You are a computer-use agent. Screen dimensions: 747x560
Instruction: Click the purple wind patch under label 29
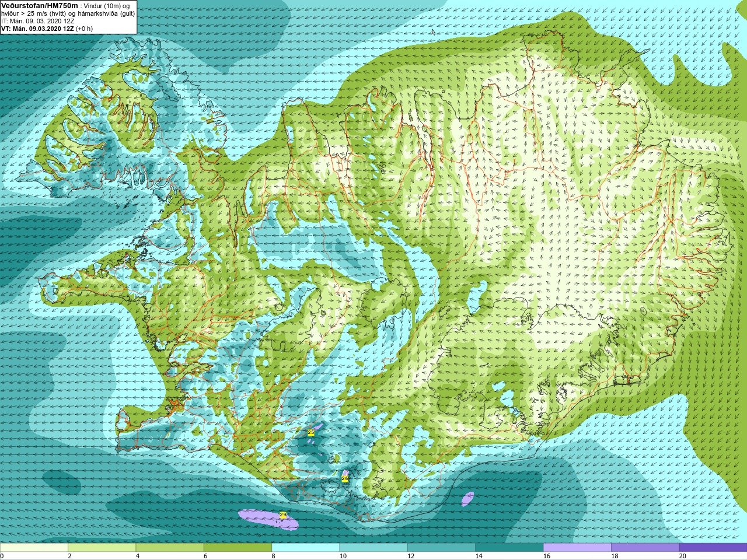coord(268,519)
